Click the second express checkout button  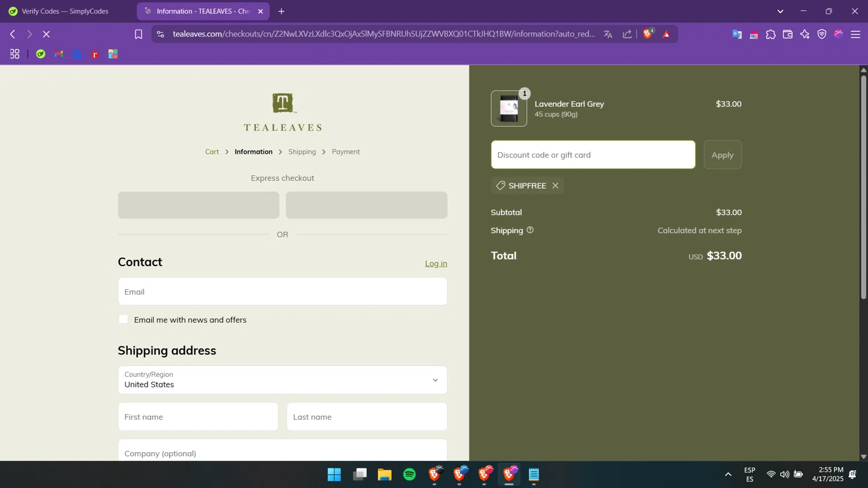pyautogui.click(x=366, y=205)
